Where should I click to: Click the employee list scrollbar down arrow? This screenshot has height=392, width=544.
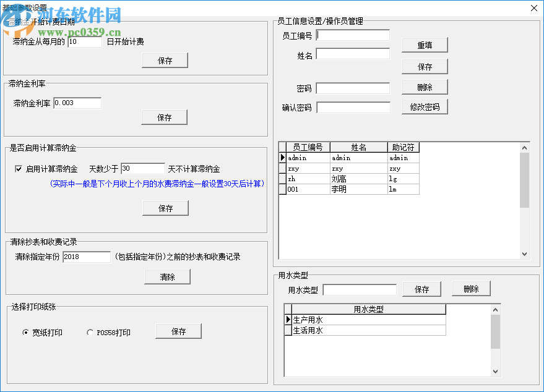525,253
